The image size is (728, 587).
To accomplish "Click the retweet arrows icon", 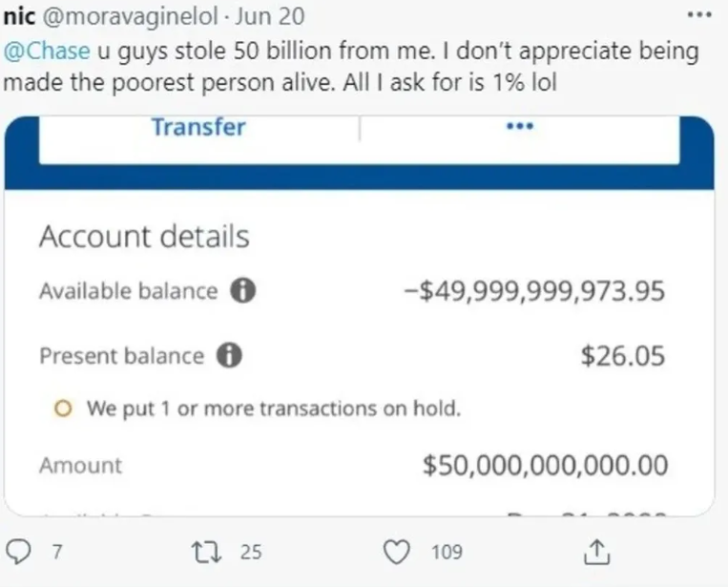I will [205, 552].
